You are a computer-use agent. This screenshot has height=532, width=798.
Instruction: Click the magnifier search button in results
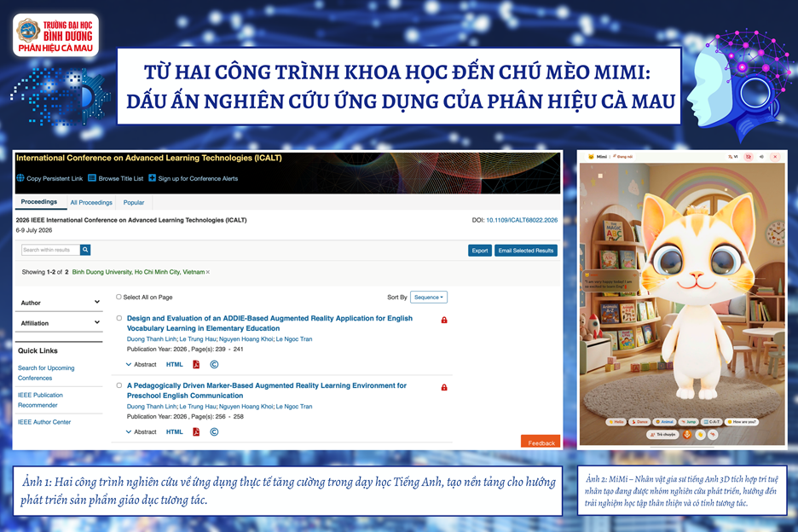coord(85,250)
